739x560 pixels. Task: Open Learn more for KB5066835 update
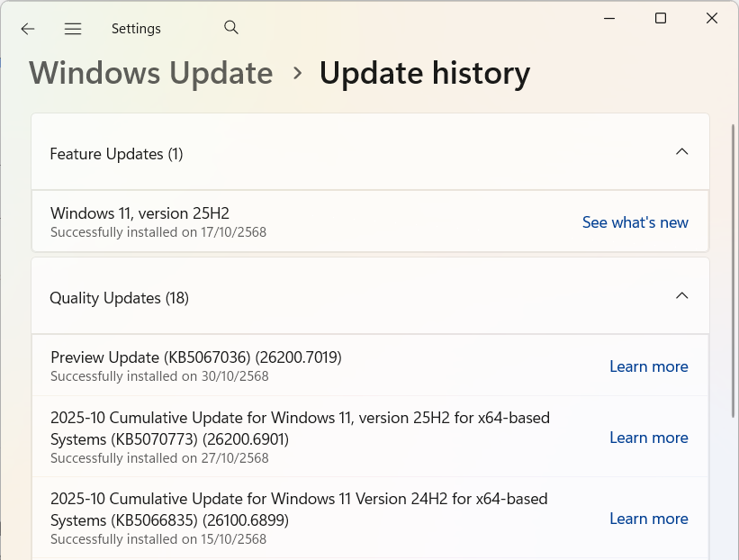[648, 519]
